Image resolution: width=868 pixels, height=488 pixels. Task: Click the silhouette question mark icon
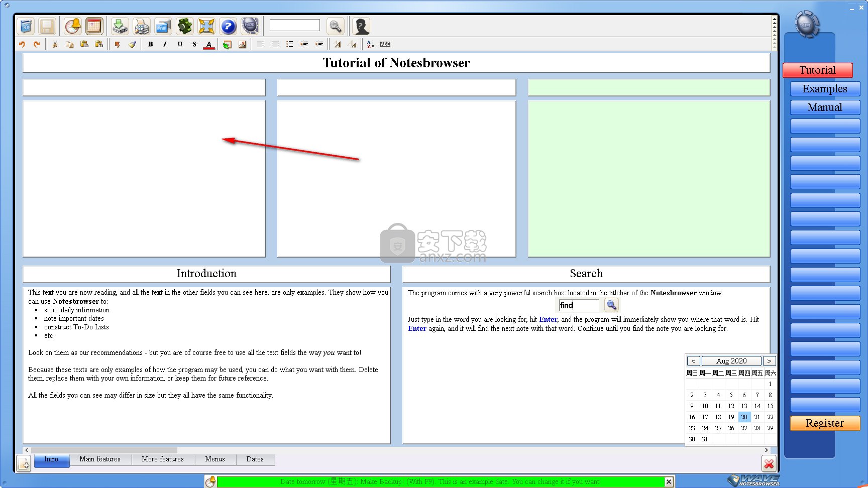[361, 26]
